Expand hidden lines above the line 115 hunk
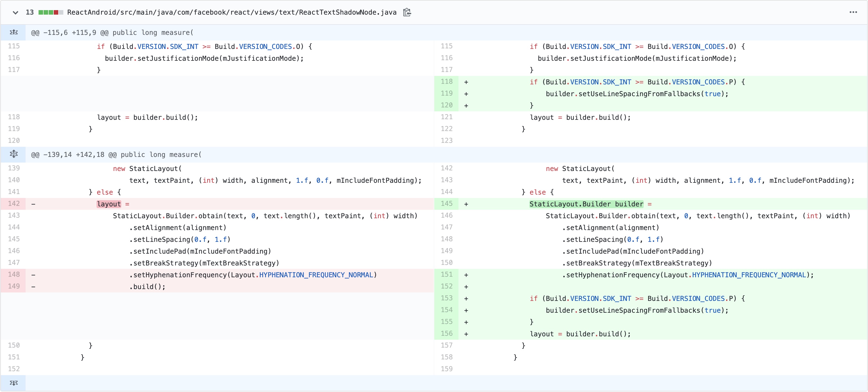This screenshot has width=868, height=392. point(14,32)
